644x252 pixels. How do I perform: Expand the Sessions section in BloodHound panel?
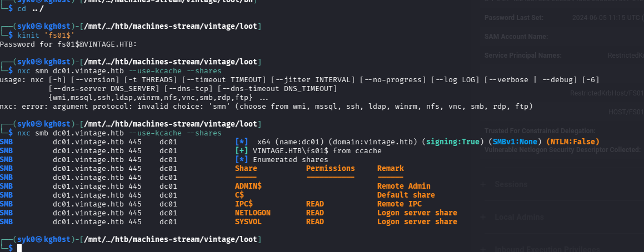click(x=511, y=184)
